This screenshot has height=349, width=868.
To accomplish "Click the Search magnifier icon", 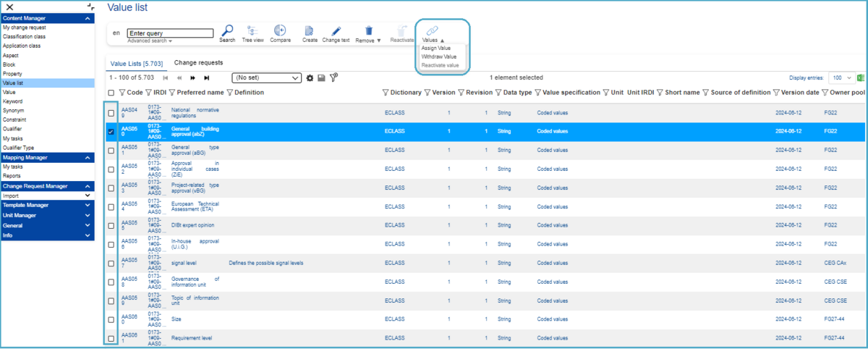I will [x=227, y=30].
